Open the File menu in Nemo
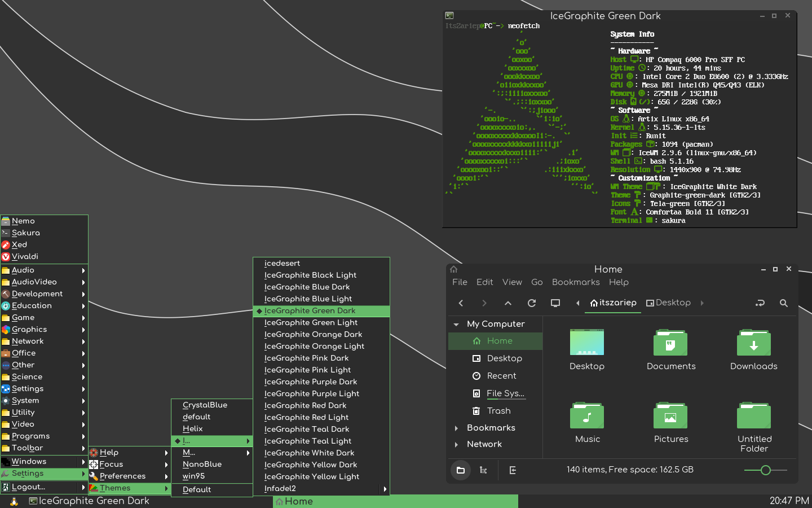Viewport: 812px width, 508px height. [x=460, y=282]
